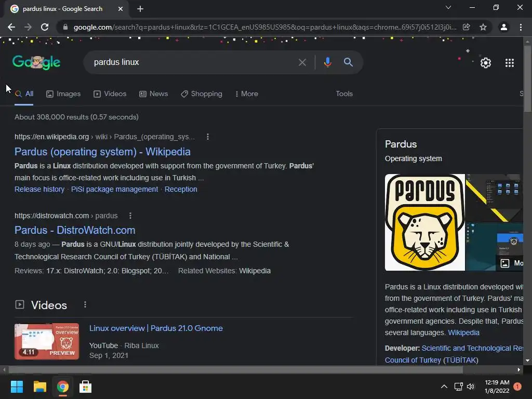This screenshot has height=399, width=532.
Task: Open the Tools filter options
Action: 344,94
